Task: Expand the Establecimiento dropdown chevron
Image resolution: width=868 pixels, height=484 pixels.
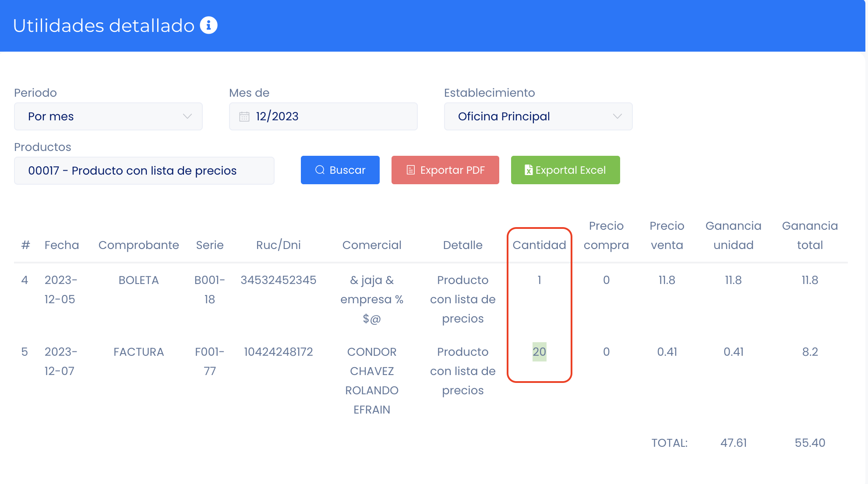Action: (617, 116)
